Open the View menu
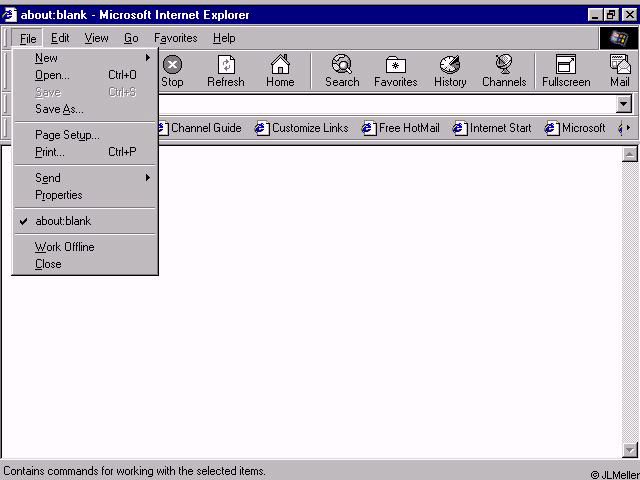This screenshot has height=480, width=640. point(96,38)
